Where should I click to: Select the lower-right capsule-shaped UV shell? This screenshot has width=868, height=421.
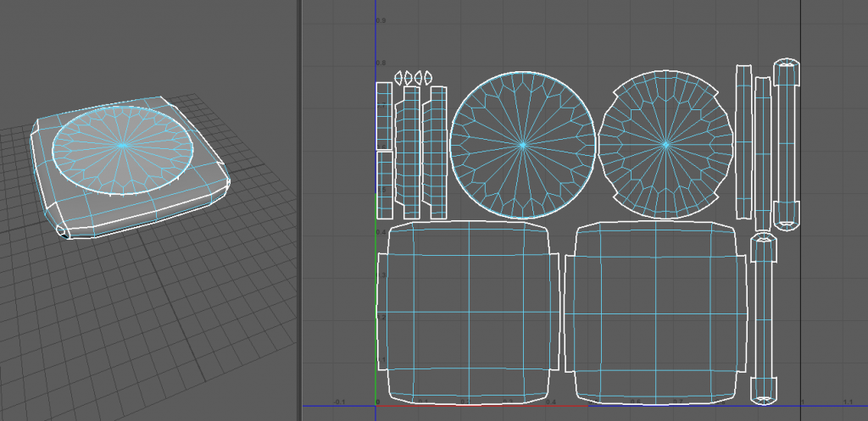(766, 319)
